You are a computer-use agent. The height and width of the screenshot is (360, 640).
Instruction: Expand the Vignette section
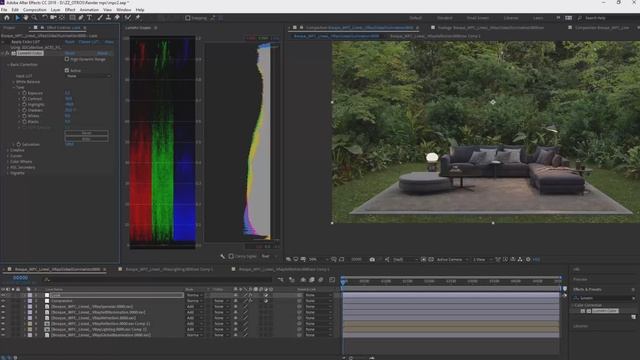(x=8, y=173)
